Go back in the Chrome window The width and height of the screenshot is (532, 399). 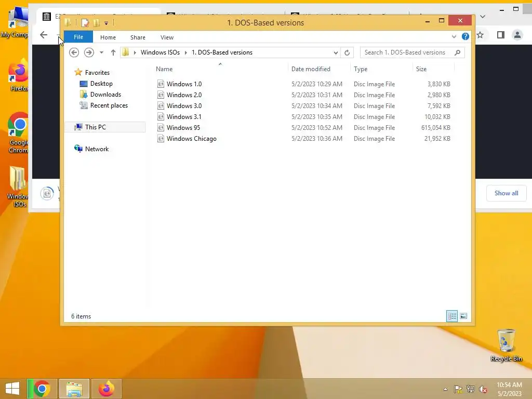coord(44,35)
